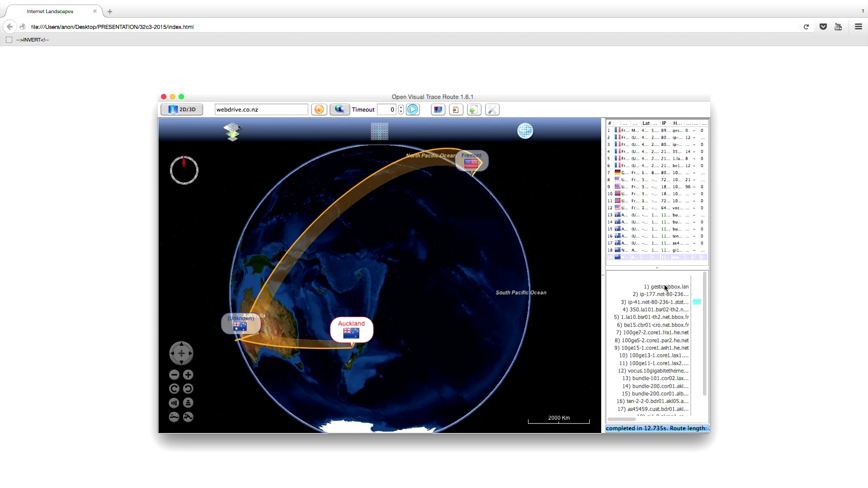Image resolution: width=868 pixels, height=488 pixels.
Task: Click hop label '12) vocus.10gigabitetherne...'
Action: click(653, 371)
